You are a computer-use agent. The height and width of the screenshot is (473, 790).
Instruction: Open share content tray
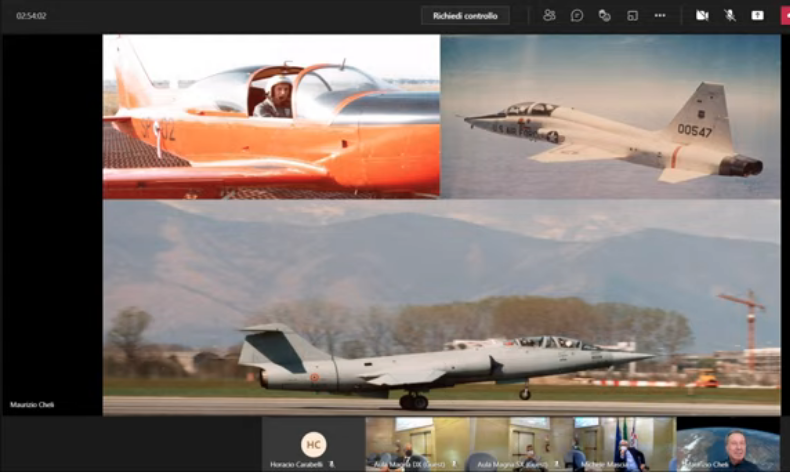click(757, 16)
